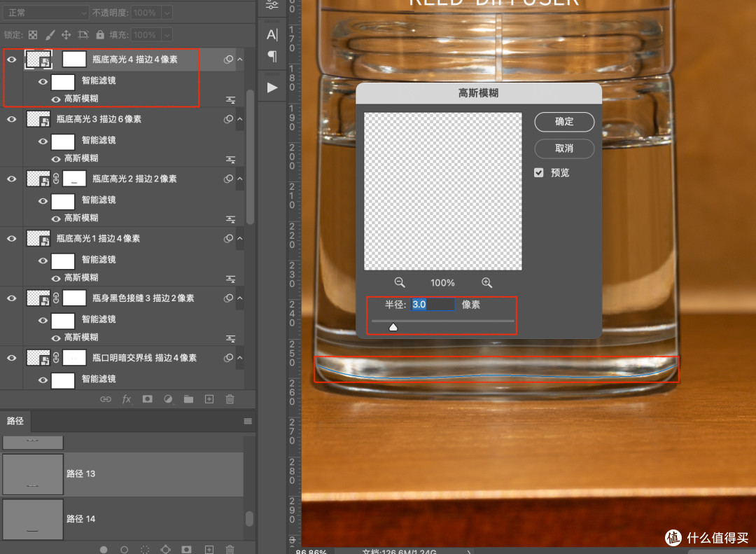The image size is (756, 554).
Task: Collapse smart filters of 瓶底高光 4 layer
Action: [x=239, y=60]
